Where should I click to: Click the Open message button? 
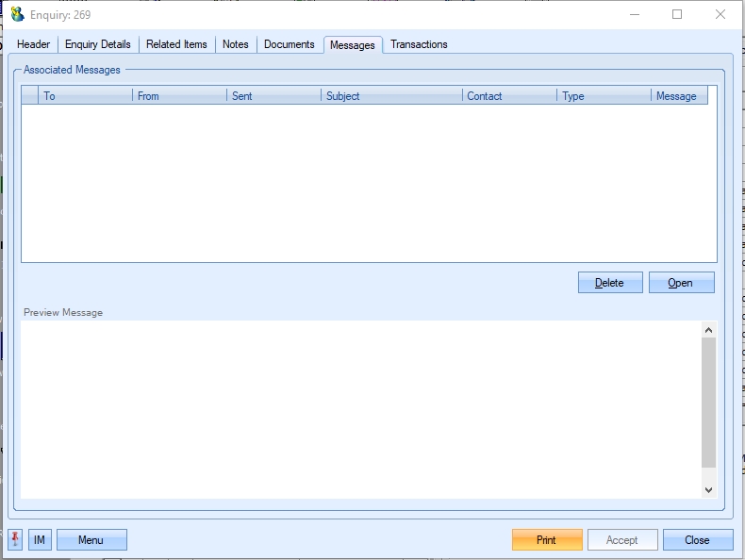681,283
